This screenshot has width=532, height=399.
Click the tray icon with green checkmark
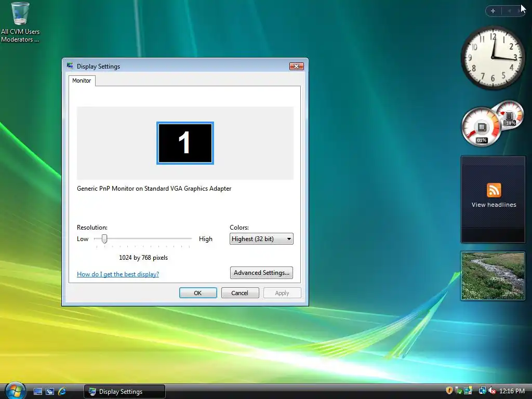458,391
